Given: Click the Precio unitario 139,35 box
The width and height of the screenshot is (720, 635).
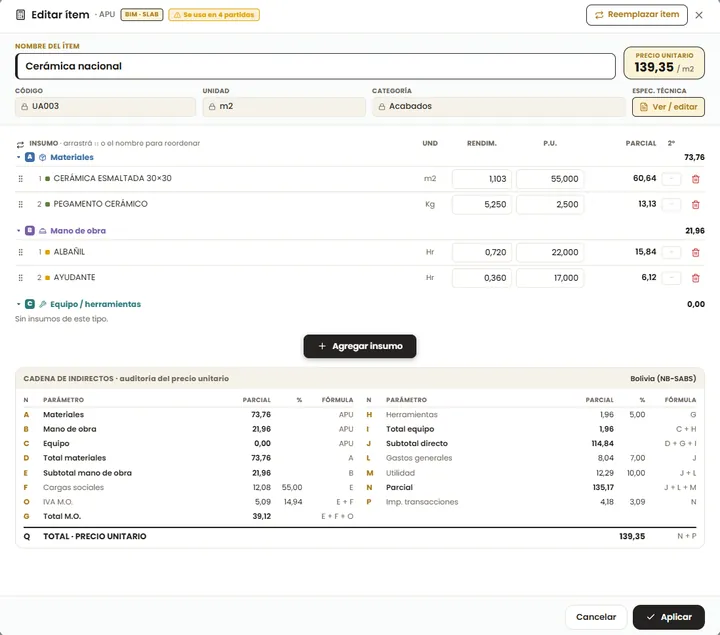Looking at the screenshot, I should [664, 63].
